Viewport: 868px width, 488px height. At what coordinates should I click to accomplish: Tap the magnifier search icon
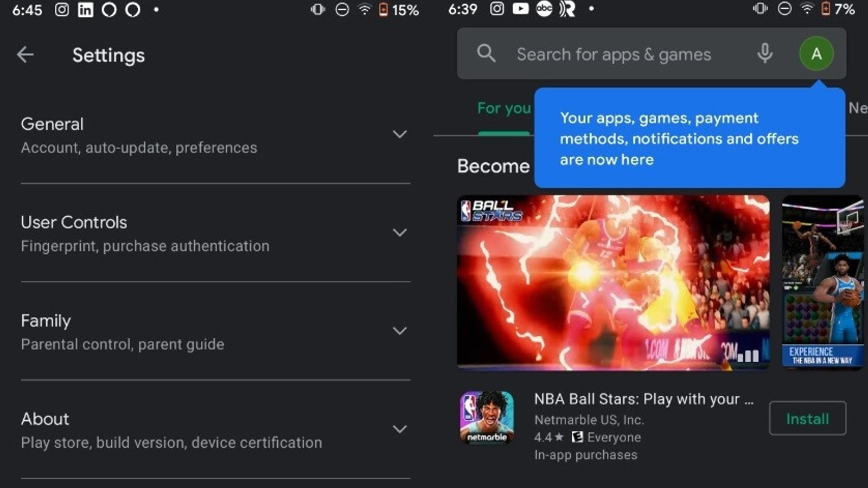486,53
